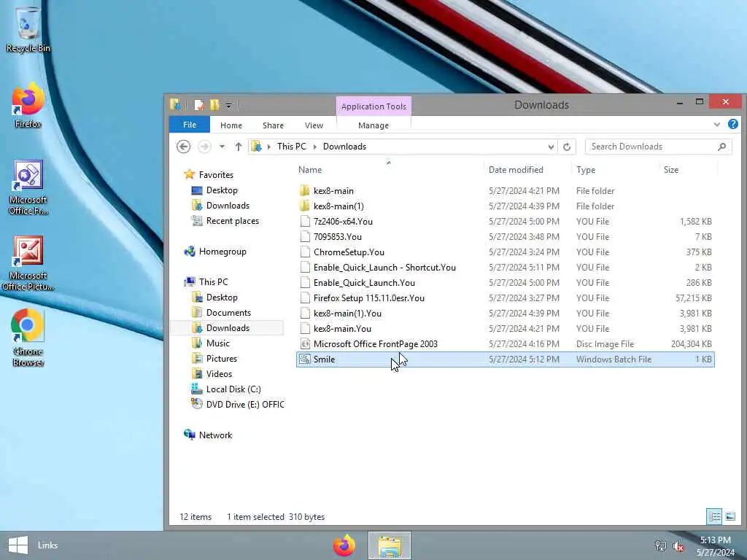The width and height of the screenshot is (747, 560).
Task: Open the Manage ribbon tab
Action: tap(373, 125)
